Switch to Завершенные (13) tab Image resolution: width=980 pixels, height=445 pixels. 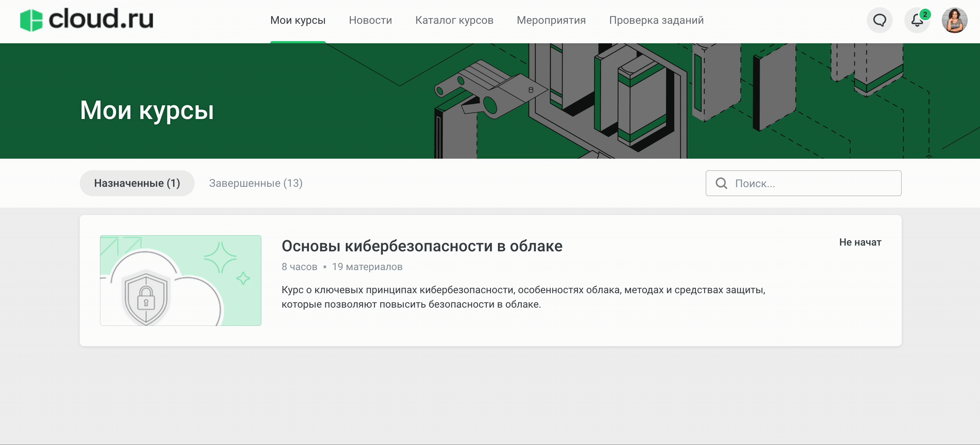[256, 183]
